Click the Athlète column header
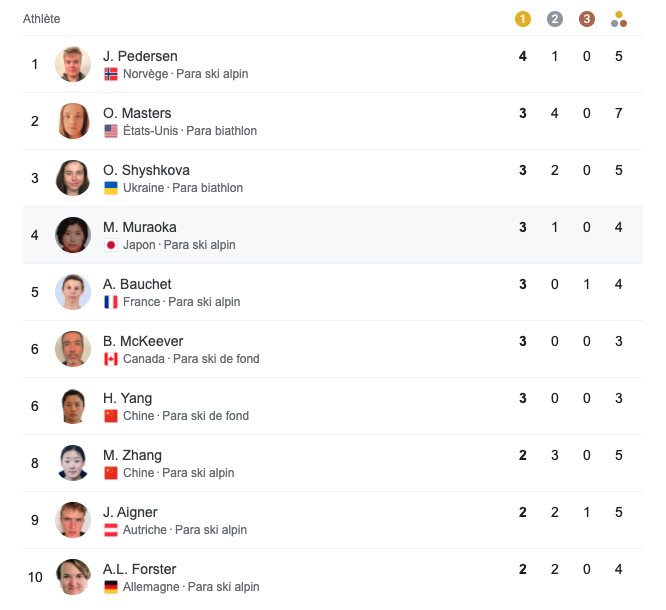This screenshot has height=610, width=666. (42, 19)
